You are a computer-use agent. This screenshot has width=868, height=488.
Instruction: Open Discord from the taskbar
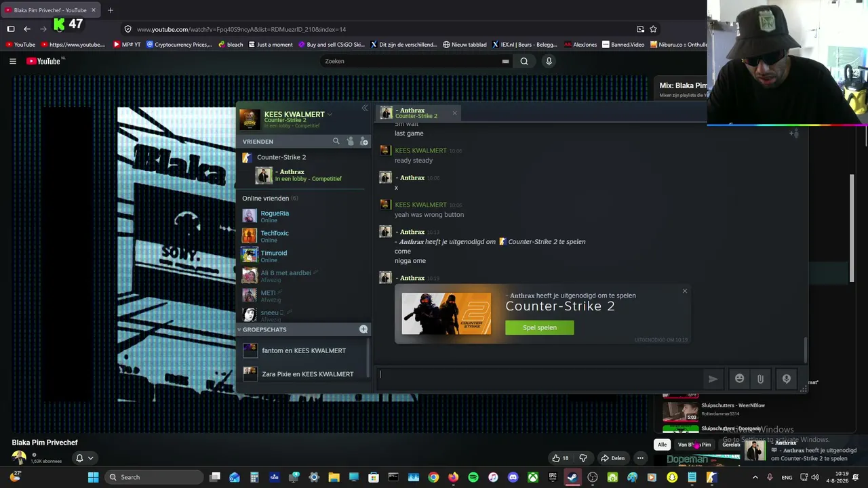click(x=513, y=477)
